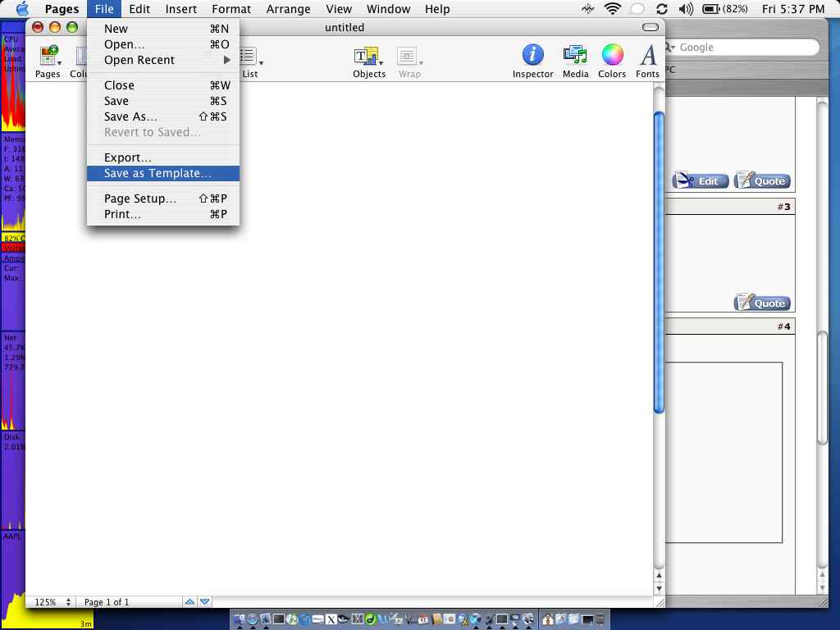Open the Trash in the Dock
840x630 pixels.
600,619
